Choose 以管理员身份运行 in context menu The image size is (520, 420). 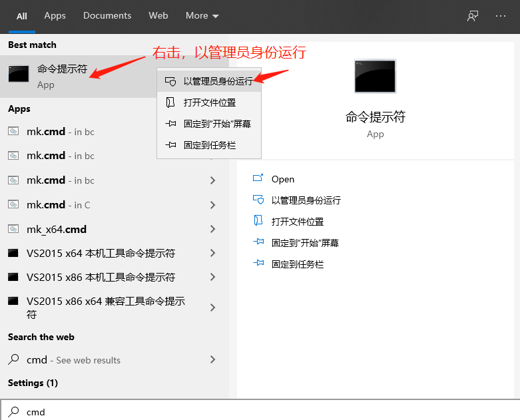coord(209,81)
